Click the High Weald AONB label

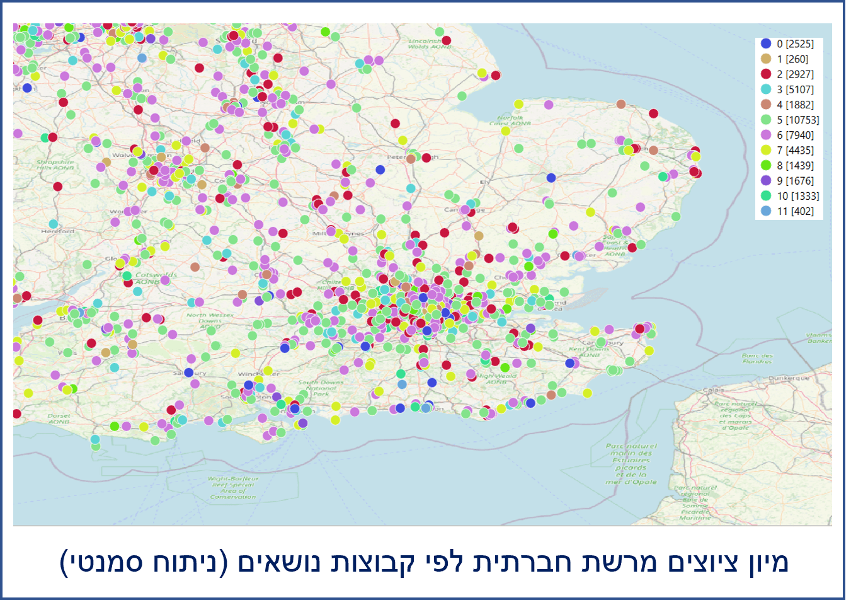(496, 379)
